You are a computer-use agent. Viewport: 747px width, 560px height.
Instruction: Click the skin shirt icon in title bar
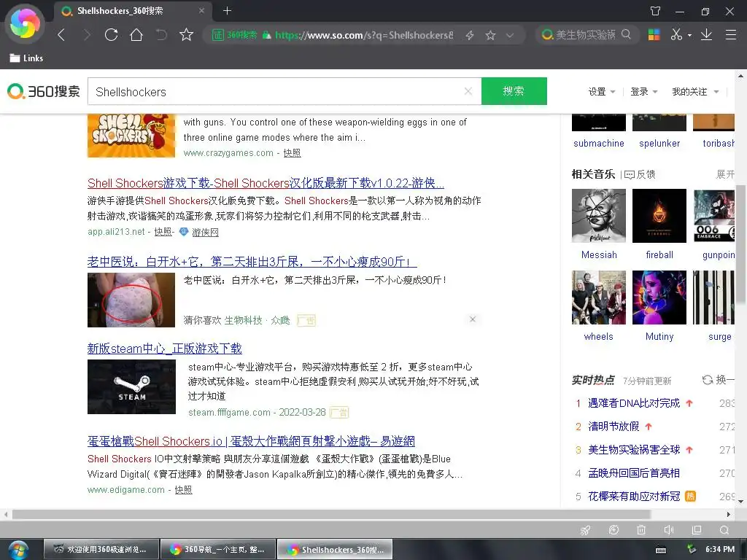656,10
